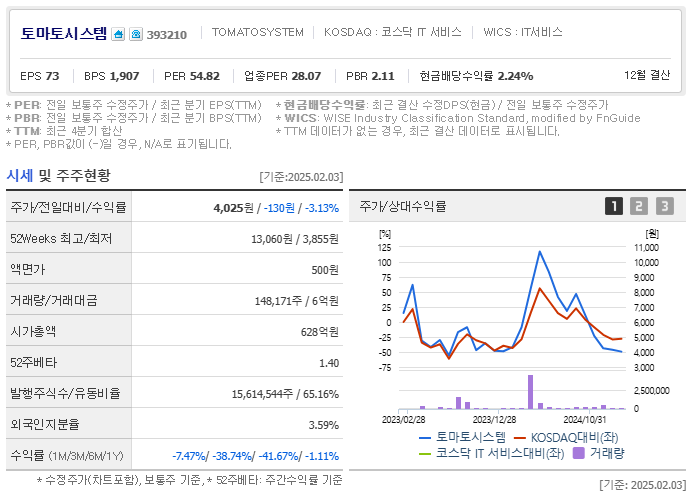Click the TOMATOSYSTEM English name
This screenshot has height=494, width=688.
point(258,32)
